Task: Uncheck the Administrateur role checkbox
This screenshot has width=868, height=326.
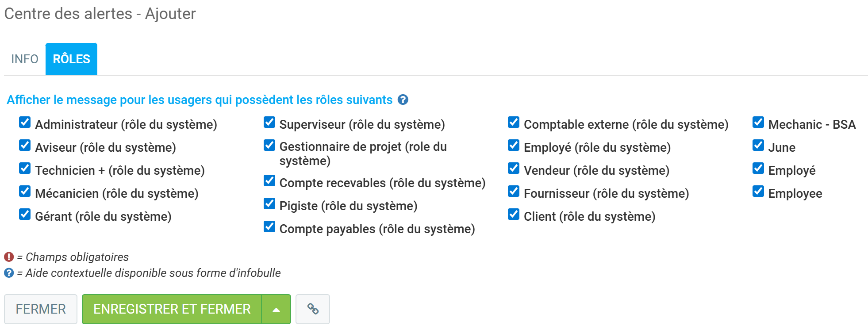Action: pyautogui.click(x=25, y=123)
